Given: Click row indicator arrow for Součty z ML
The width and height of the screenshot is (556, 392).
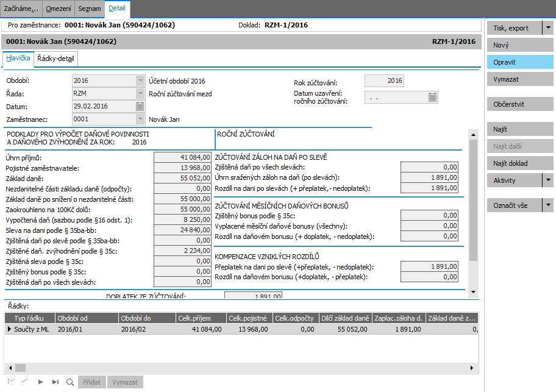Looking at the screenshot, I should (x=9, y=329).
